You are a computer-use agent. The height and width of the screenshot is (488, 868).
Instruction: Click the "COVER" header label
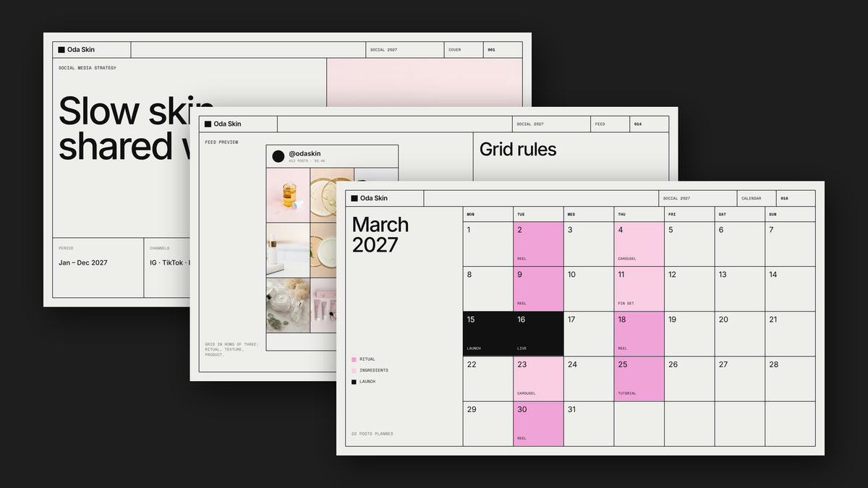coord(454,50)
